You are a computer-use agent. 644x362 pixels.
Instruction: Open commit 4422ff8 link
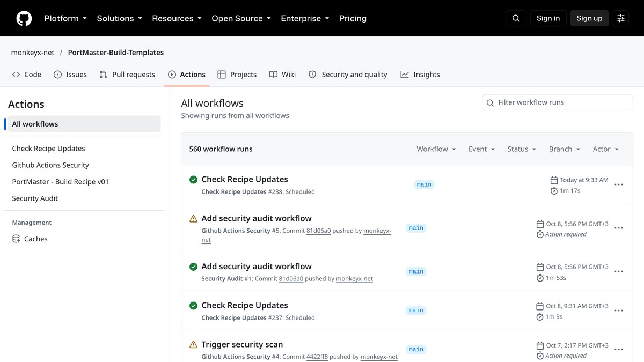click(x=318, y=357)
